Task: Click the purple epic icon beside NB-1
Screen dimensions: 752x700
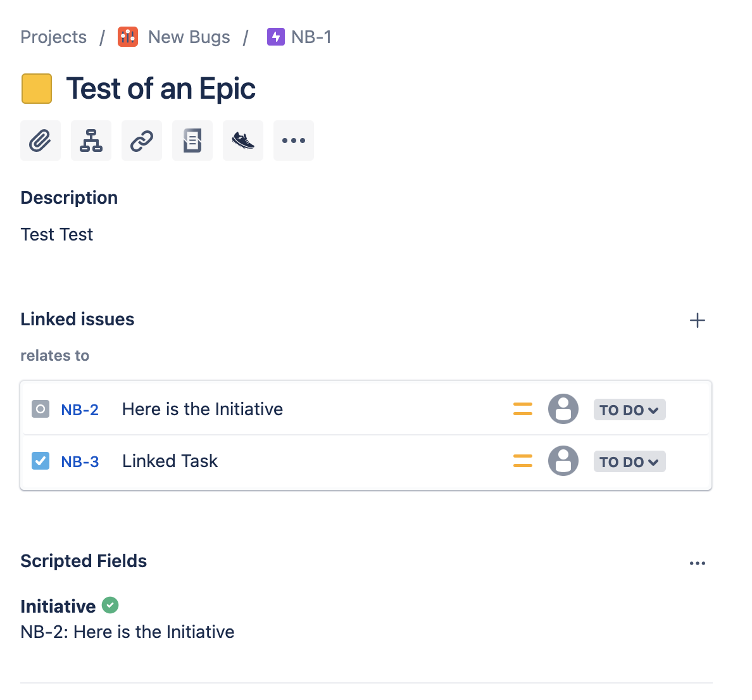Action: (276, 37)
